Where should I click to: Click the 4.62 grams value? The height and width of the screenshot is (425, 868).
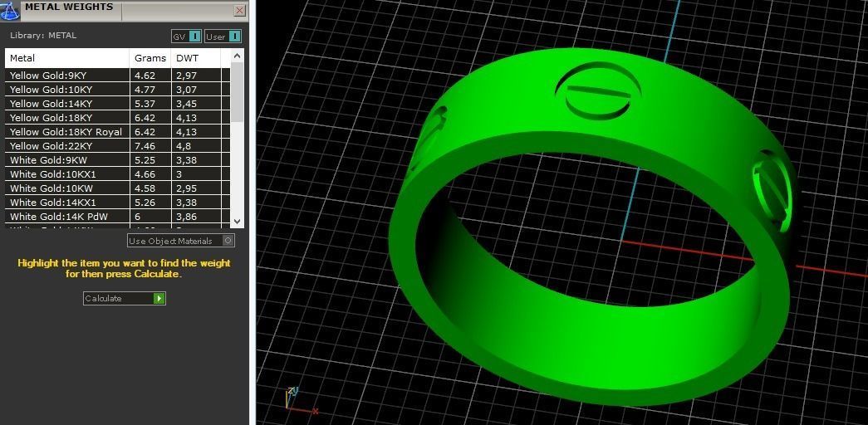(145, 76)
